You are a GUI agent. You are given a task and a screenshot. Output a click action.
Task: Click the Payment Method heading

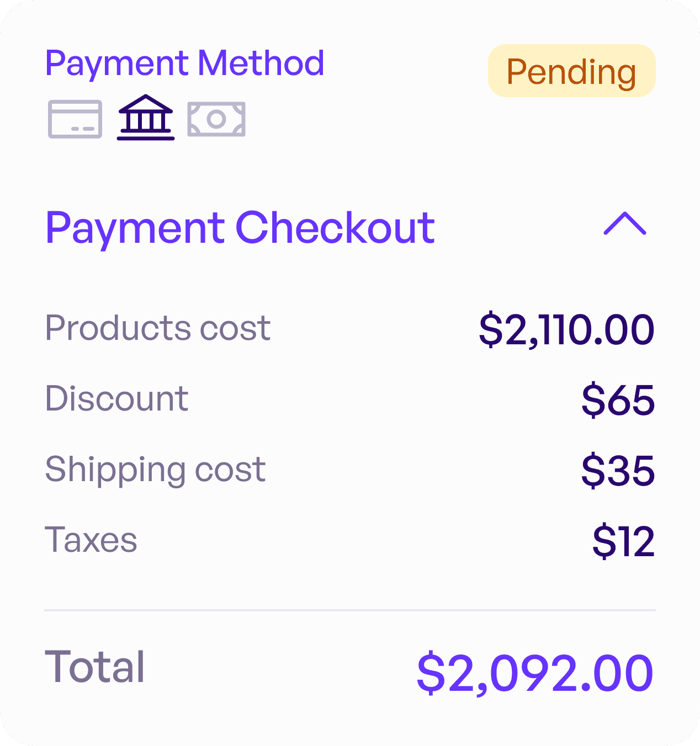(x=185, y=63)
